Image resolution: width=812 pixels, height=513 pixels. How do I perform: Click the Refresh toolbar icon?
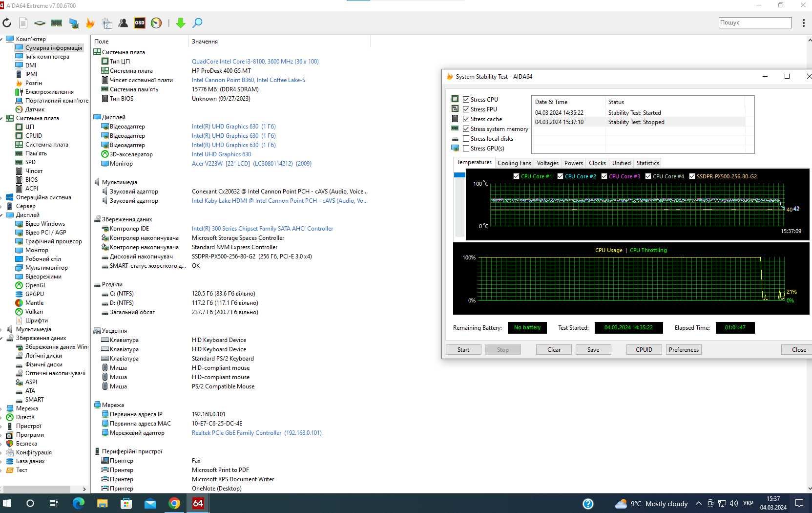(7, 23)
